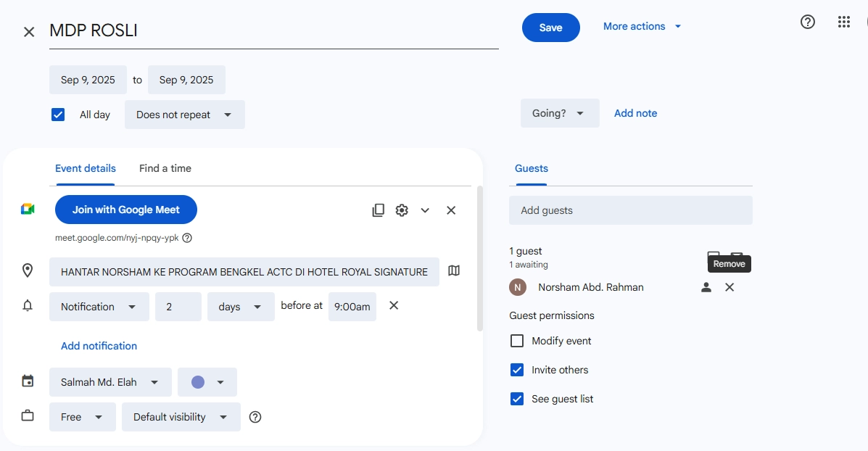This screenshot has width=868, height=451.
Task: Remove the Google Meet conferencing
Action: tap(451, 210)
